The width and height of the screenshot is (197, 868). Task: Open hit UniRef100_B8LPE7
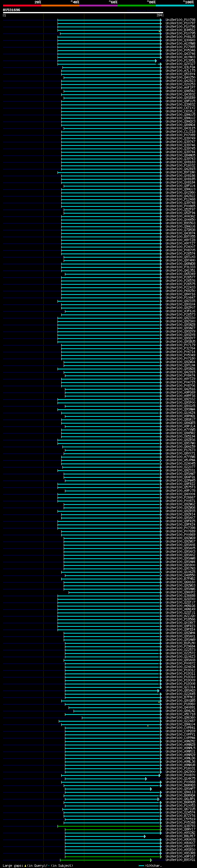pos(180,836)
